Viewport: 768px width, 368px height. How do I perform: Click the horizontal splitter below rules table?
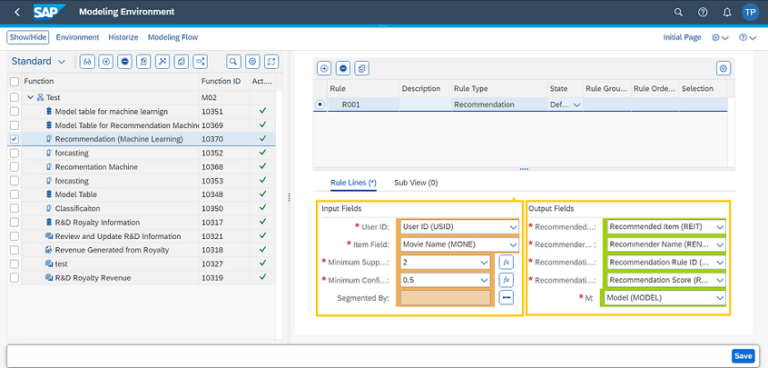[x=524, y=169]
